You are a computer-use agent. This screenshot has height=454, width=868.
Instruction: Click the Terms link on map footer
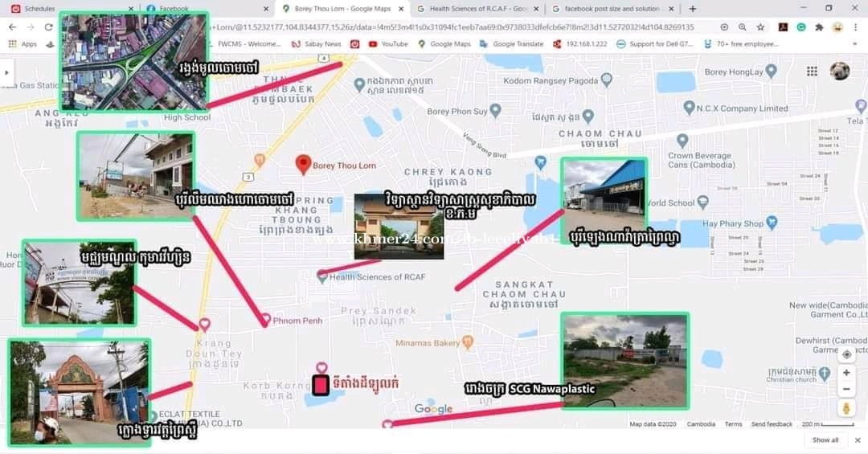[x=733, y=424]
